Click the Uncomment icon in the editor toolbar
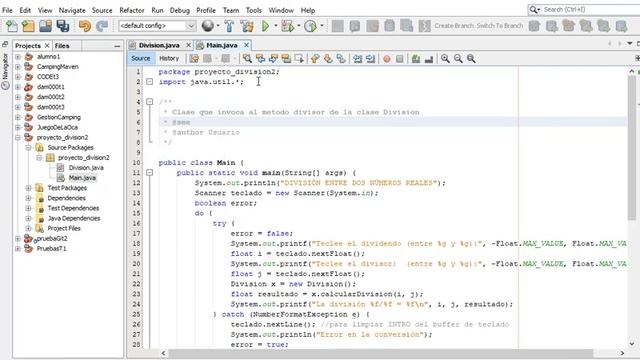 pos(429,59)
